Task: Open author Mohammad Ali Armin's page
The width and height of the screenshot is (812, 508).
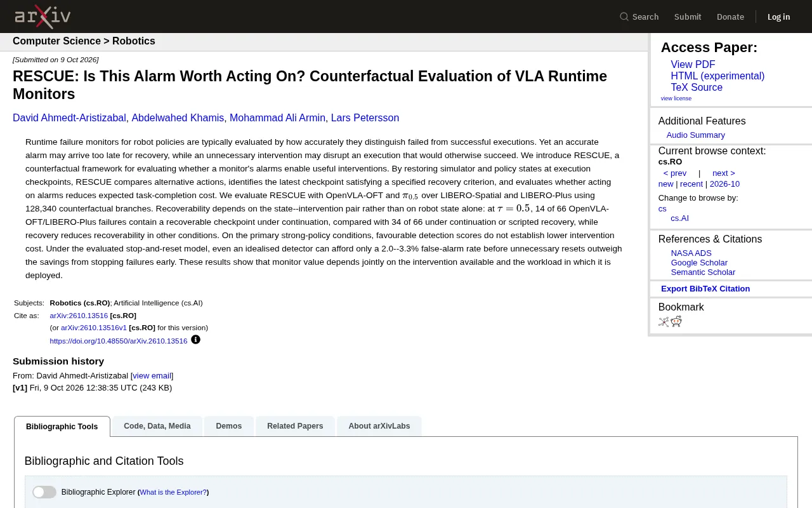Action: click(277, 118)
